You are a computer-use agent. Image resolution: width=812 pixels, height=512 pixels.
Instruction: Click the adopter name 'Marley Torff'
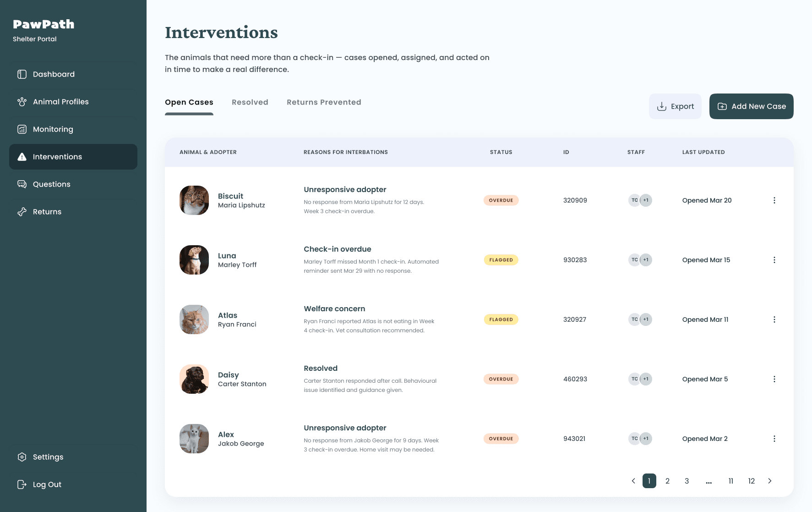tap(237, 265)
